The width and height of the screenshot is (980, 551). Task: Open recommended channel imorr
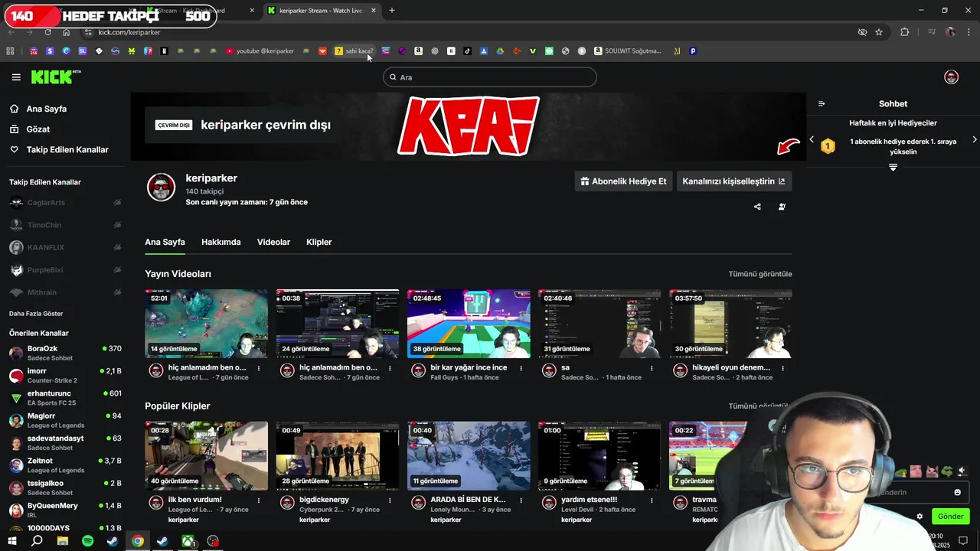[x=65, y=376]
